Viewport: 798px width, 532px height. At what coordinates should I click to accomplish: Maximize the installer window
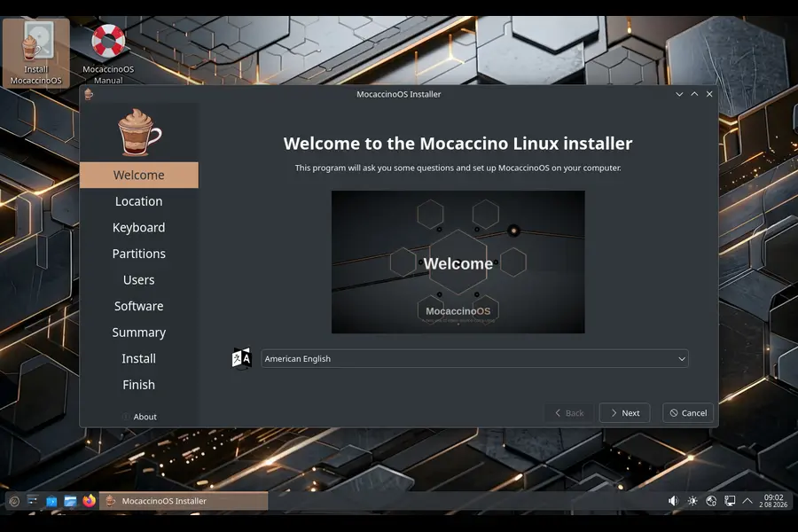click(x=694, y=94)
